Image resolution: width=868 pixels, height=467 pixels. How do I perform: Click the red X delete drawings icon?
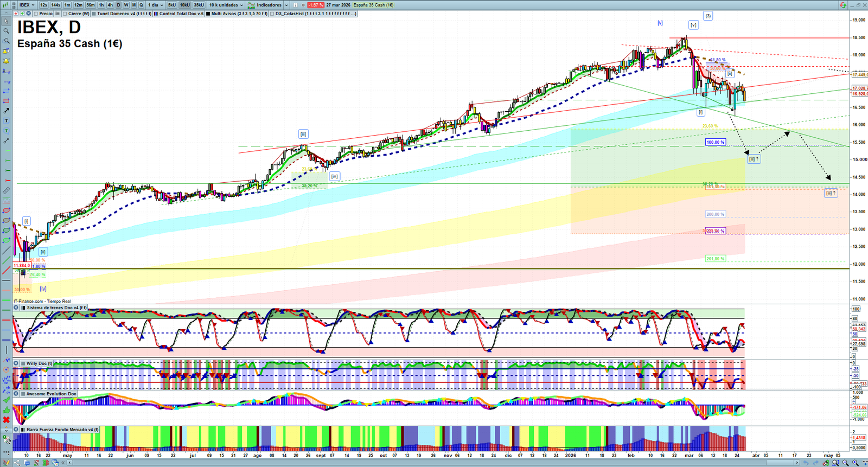6,420
